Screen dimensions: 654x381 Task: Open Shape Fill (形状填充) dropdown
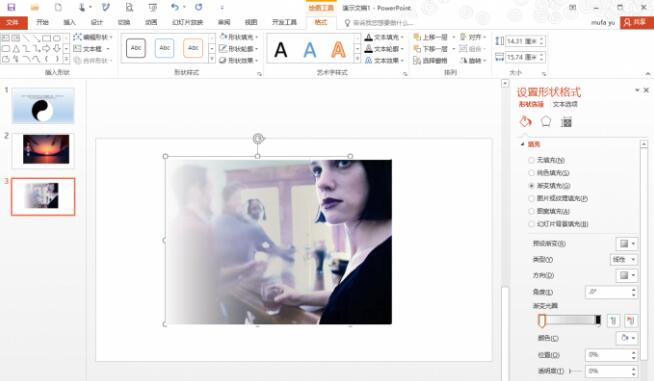[239, 37]
